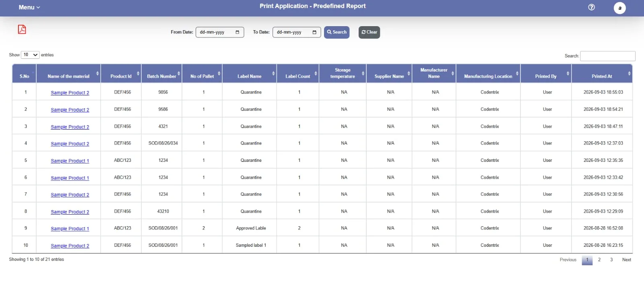
Task: Click the table Search input box
Action: (x=608, y=56)
